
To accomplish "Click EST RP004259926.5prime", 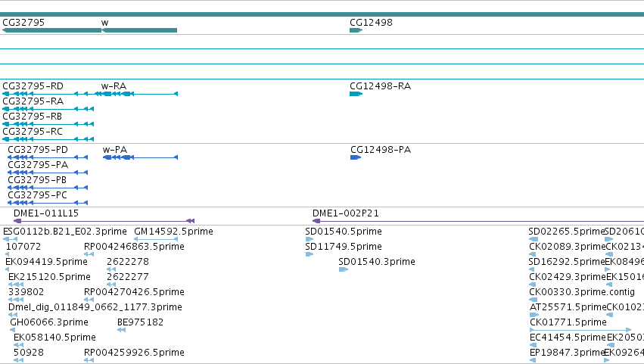I will point(89,360).
